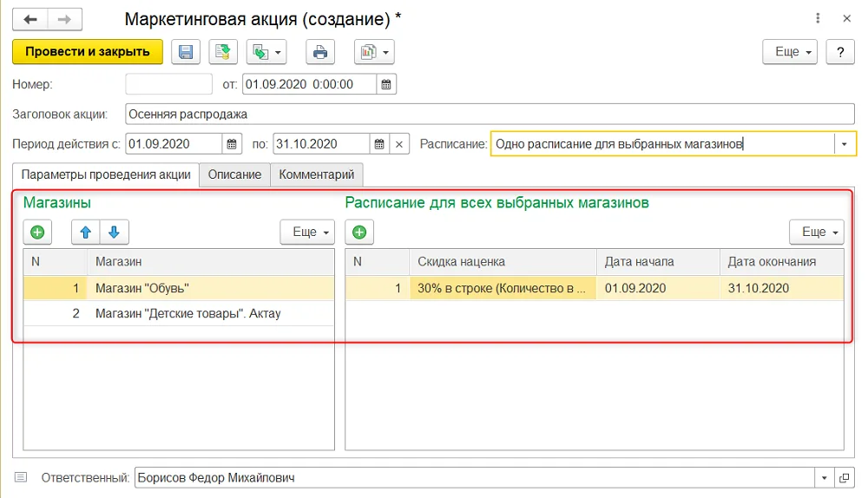Close the form with the X button

[x=846, y=18]
